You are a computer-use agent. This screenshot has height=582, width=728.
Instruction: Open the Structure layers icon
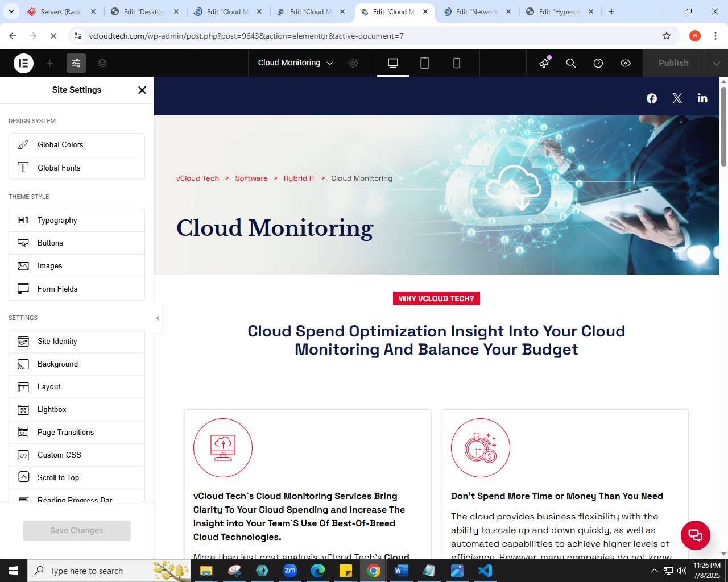pyautogui.click(x=102, y=63)
